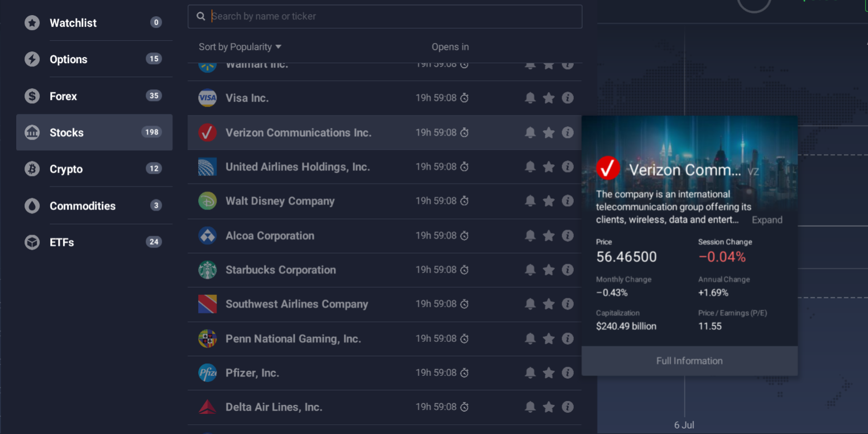Click Session Change value −0.04%

click(x=722, y=257)
